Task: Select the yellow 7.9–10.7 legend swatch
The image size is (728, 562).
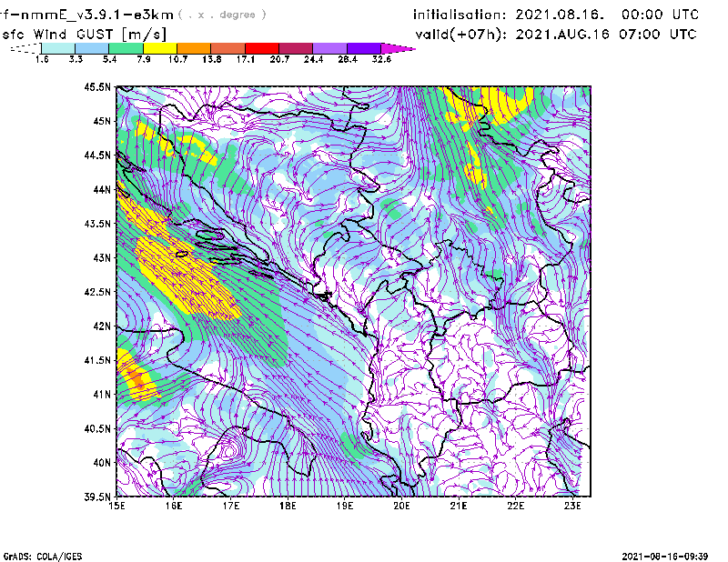Action: pos(160,48)
